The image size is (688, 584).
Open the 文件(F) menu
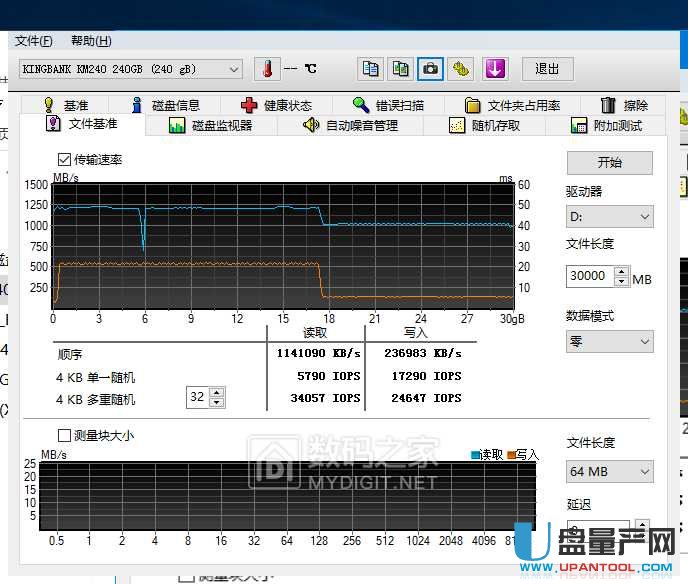34,41
